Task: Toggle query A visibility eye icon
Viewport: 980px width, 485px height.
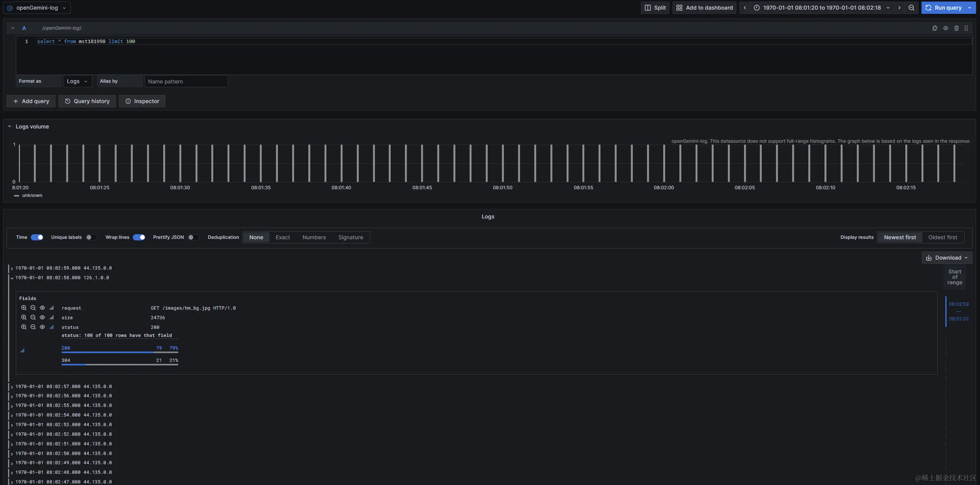Action: pos(945,28)
